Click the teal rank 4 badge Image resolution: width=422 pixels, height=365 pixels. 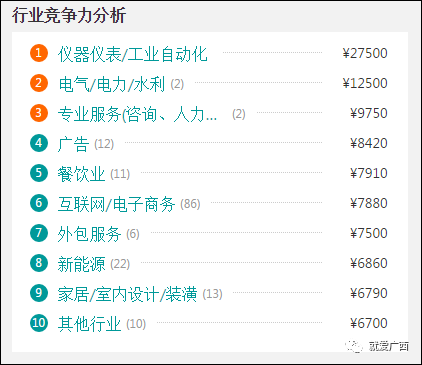click(39, 143)
